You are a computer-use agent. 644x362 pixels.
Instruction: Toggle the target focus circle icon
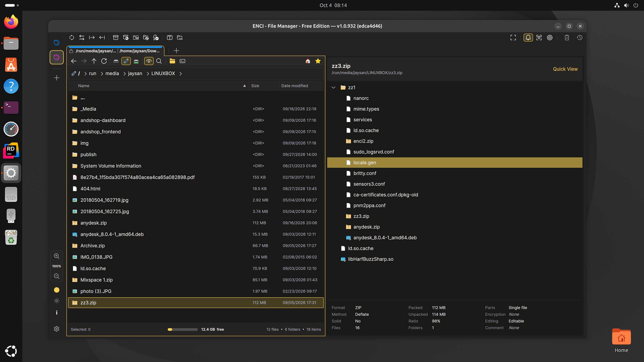tap(550, 37)
